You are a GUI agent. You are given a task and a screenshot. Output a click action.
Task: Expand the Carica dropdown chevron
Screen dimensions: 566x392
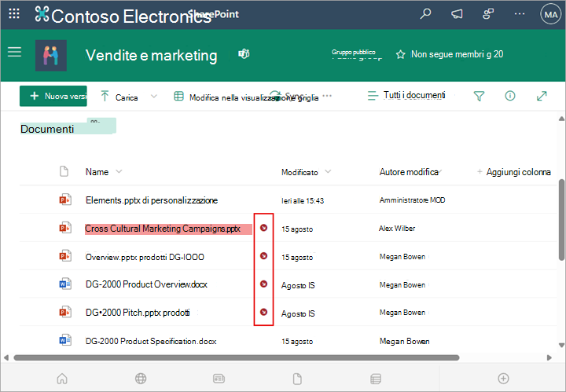pyautogui.click(x=154, y=97)
